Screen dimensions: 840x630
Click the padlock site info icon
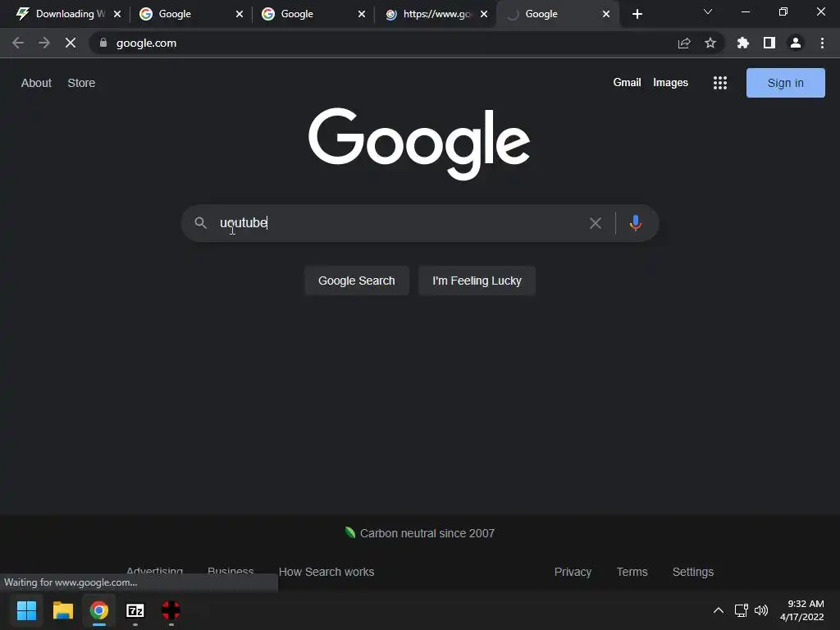tap(103, 43)
